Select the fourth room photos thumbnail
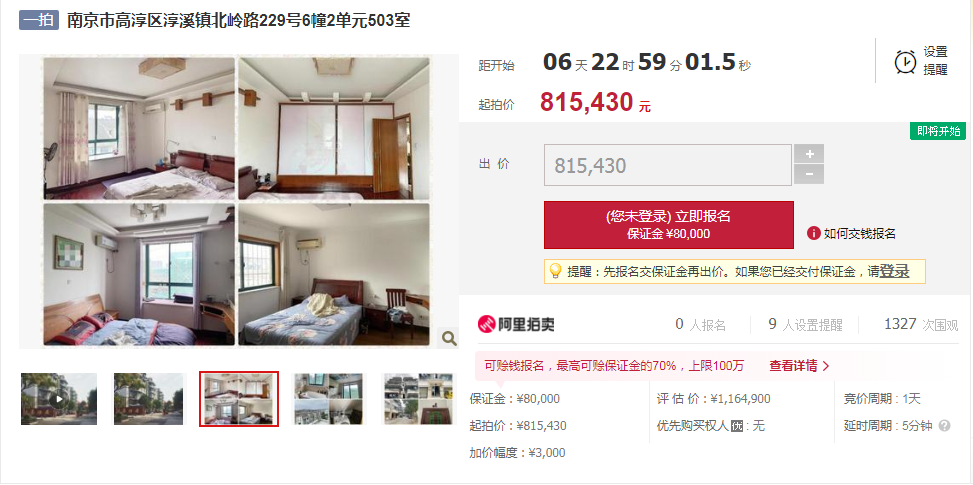 (329, 399)
